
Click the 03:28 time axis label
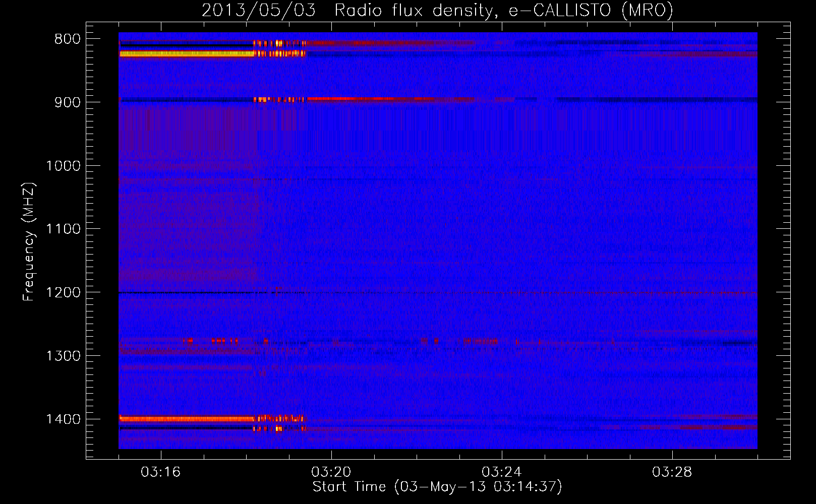point(672,472)
